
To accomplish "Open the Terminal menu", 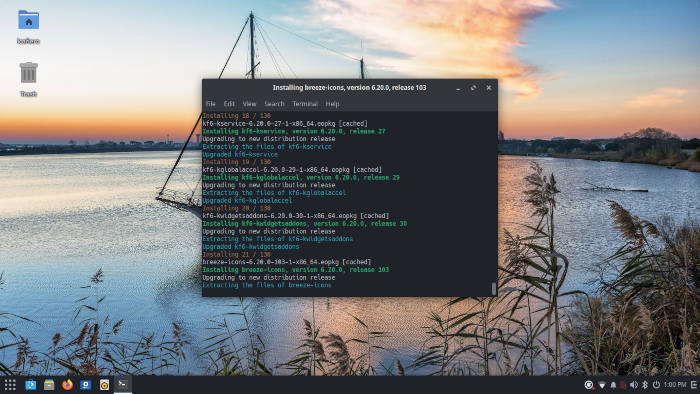I will tap(305, 104).
